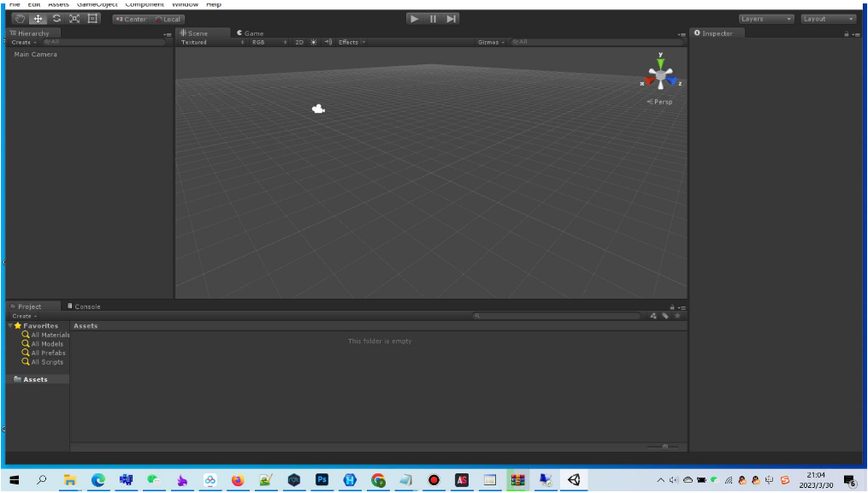Viewport: 868px width, 493px height.
Task: Click the camera gizmo in scene
Action: pyautogui.click(x=319, y=109)
